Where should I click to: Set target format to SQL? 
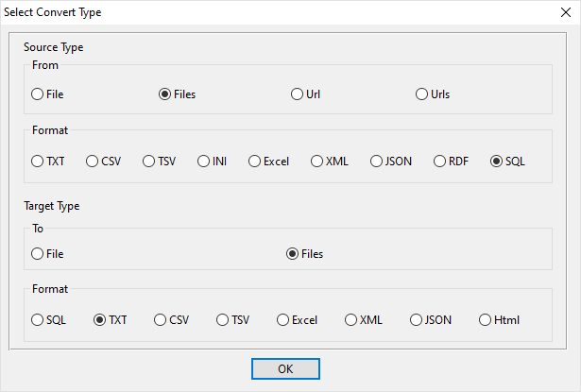click(38, 320)
